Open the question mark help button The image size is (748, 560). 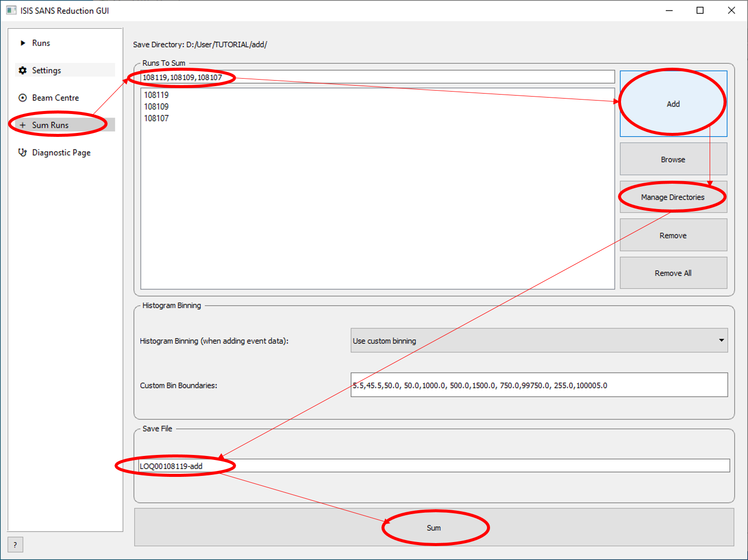click(x=15, y=545)
